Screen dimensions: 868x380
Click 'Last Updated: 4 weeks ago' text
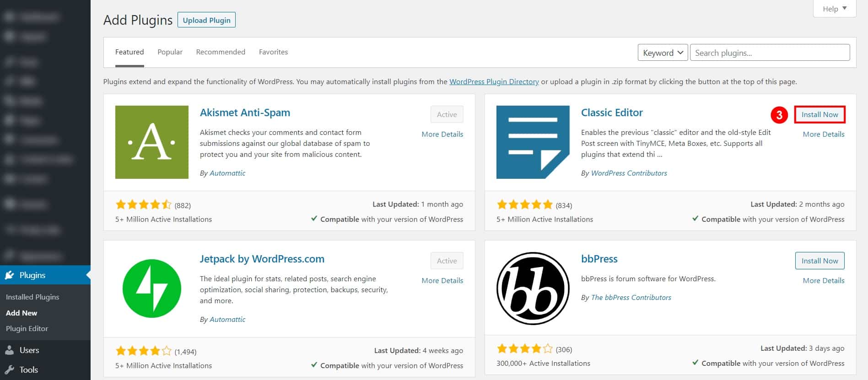tap(419, 351)
